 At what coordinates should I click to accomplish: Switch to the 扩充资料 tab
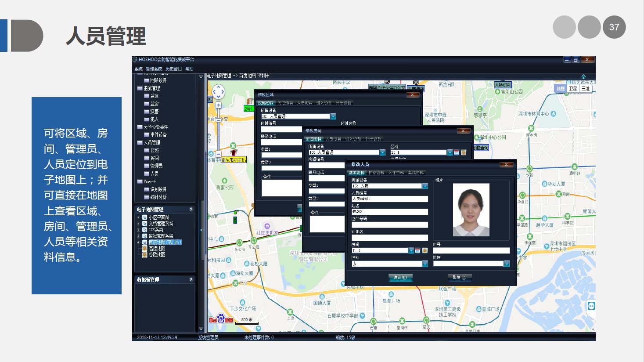pos(376,173)
